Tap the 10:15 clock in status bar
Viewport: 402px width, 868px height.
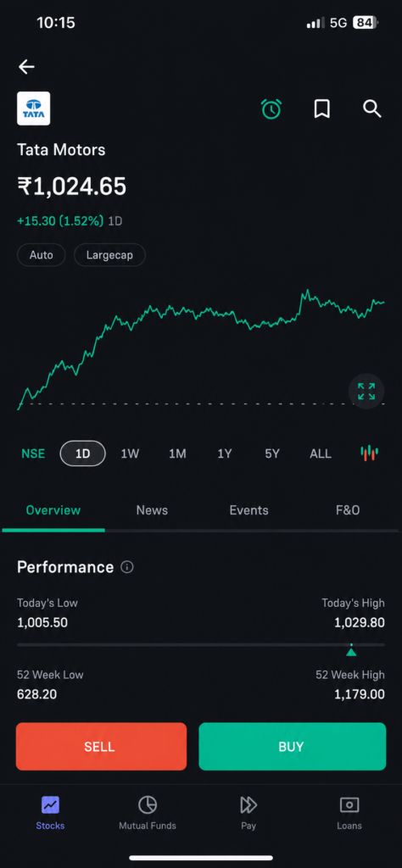point(56,23)
